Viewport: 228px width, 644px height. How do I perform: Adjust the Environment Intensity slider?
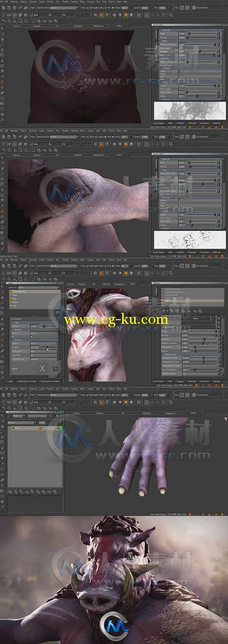click(49, 326)
